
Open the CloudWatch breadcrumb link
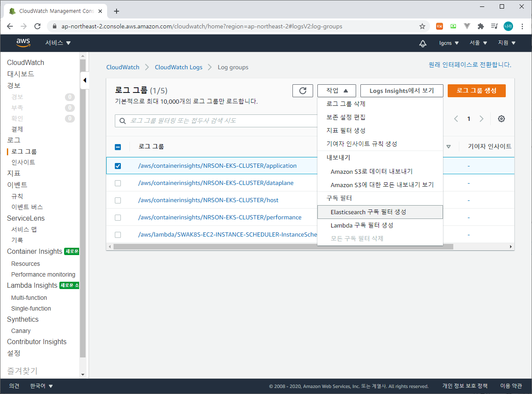pos(123,67)
